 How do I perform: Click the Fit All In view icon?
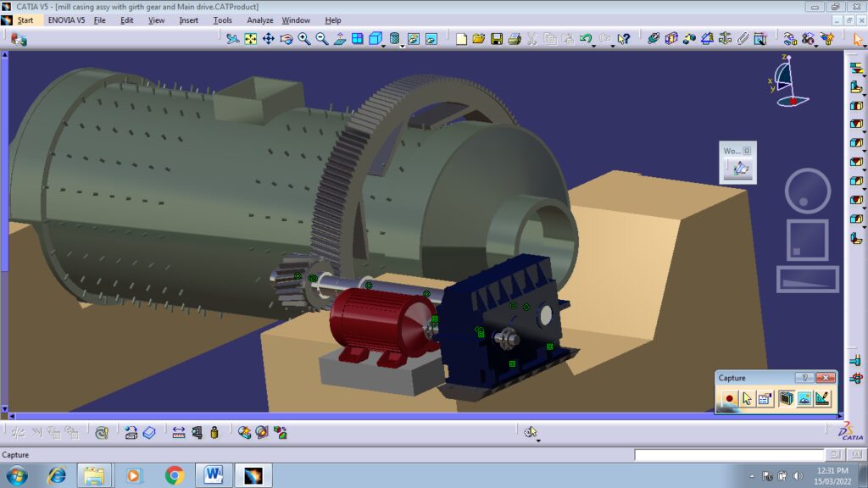[x=251, y=39]
